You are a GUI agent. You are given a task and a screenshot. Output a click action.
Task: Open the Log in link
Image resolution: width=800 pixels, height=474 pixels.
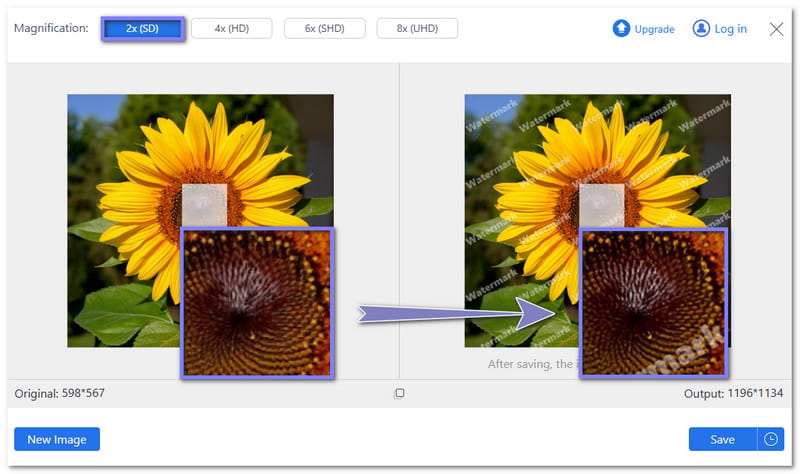(x=730, y=29)
